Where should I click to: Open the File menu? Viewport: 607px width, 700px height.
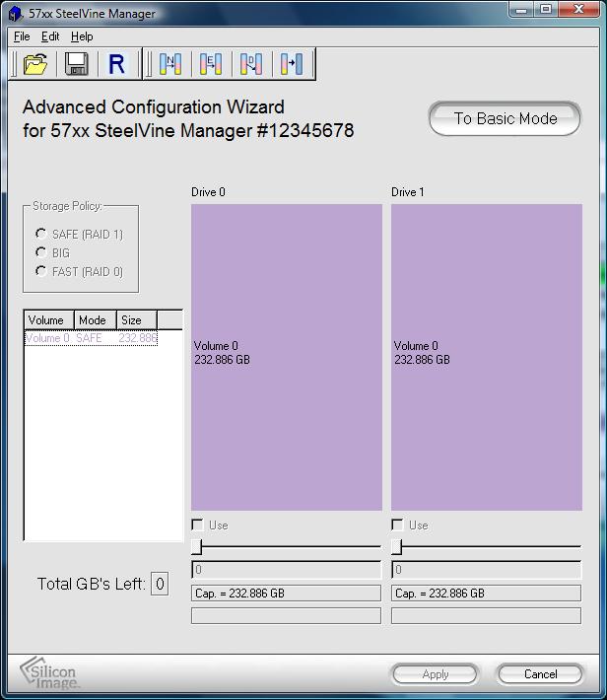pos(22,36)
